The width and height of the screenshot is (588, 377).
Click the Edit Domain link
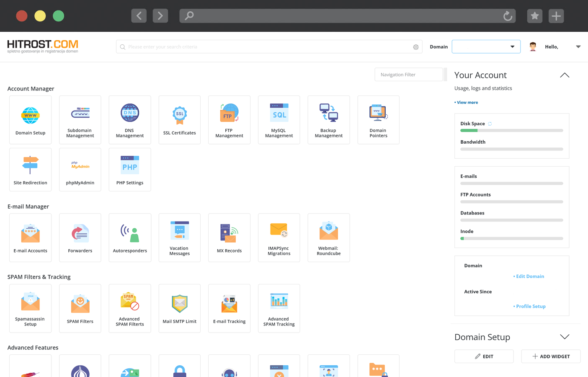(x=529, y=276)
